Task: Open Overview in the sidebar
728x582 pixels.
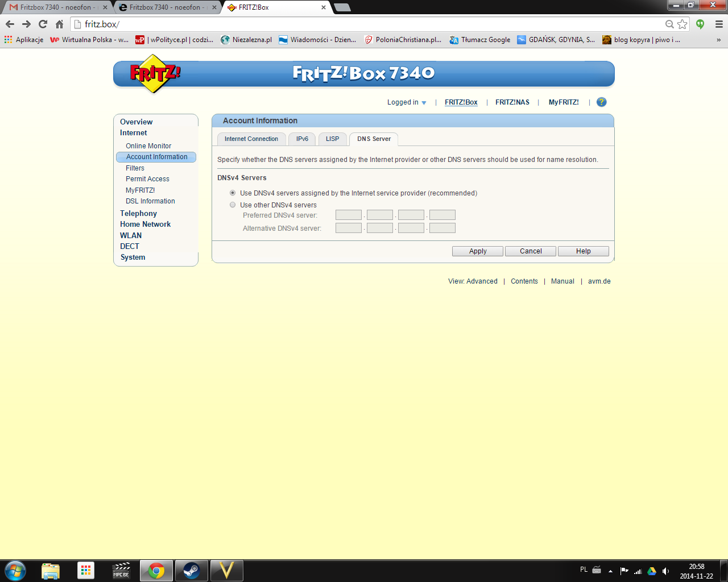Action: pyautogui.click(x=136, y=122)
